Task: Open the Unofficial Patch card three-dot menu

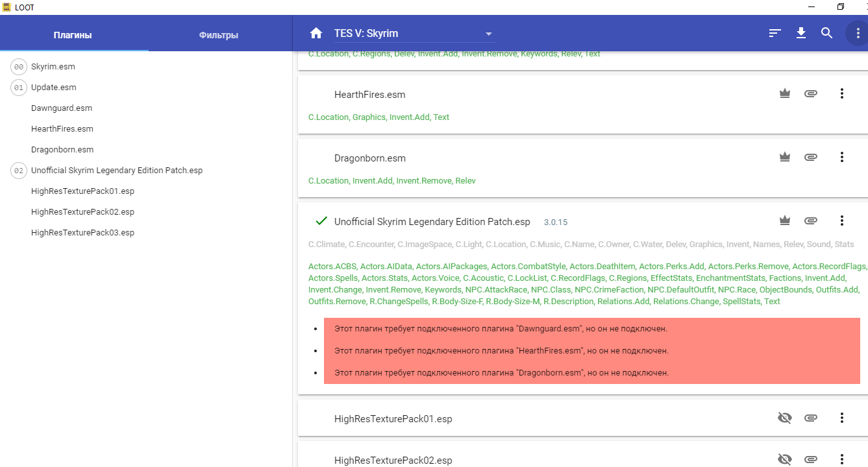Action: [x=842, y=221]
